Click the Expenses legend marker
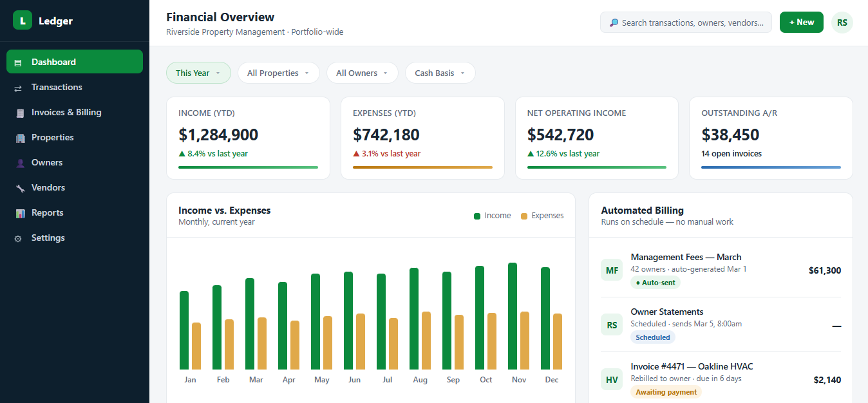868x403 pixels. point(524,216)
